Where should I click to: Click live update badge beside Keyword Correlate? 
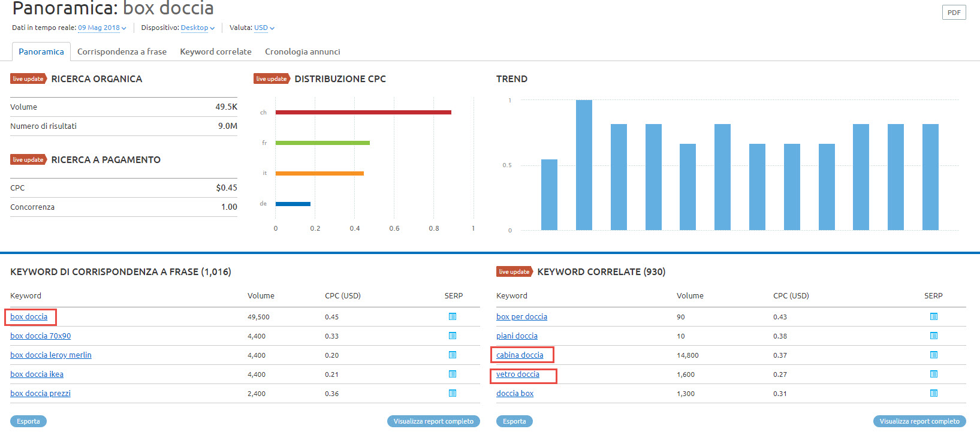coord(514,271)
